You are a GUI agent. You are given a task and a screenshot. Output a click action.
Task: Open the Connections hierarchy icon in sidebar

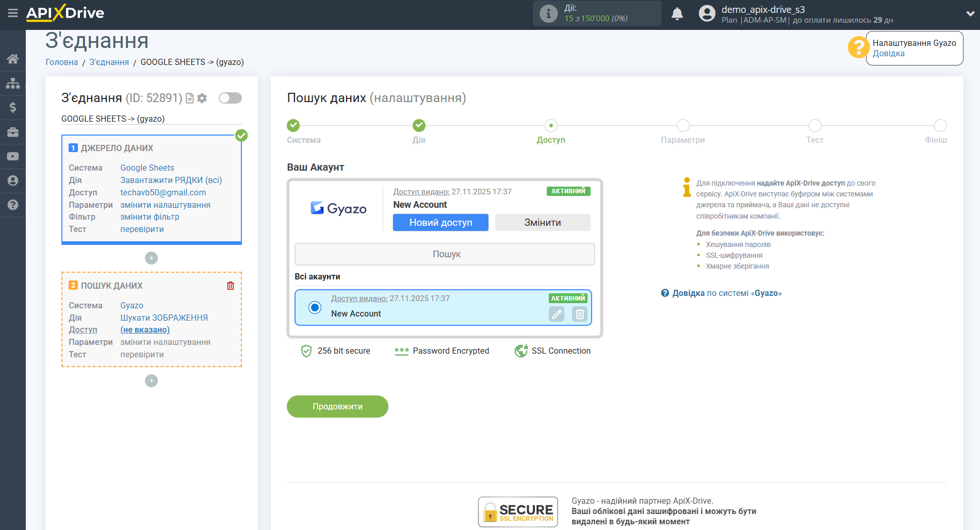[13, 82]
